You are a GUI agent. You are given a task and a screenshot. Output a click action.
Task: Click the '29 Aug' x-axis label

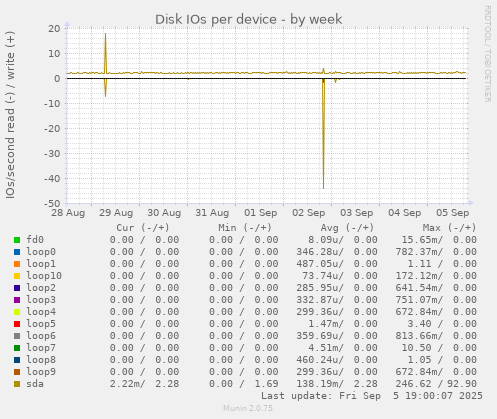point(116,213)
